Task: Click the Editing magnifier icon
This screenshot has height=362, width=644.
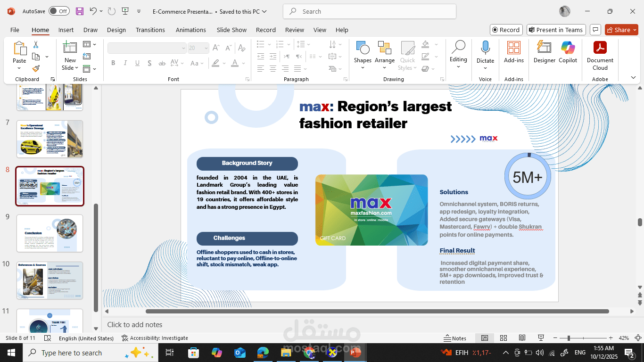Action: click(x=458, y=47)
